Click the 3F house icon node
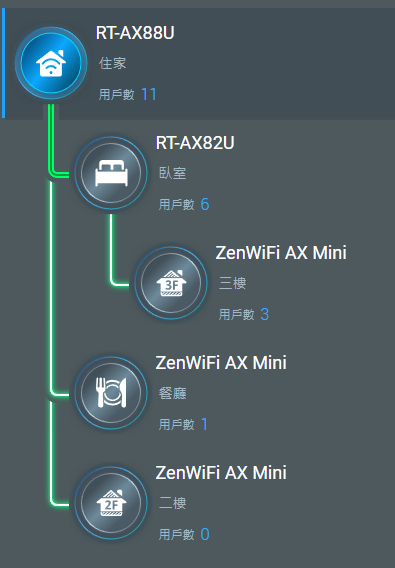Image resolution: width=395 pixels, height=568 pixels. [x=171, y=283]
